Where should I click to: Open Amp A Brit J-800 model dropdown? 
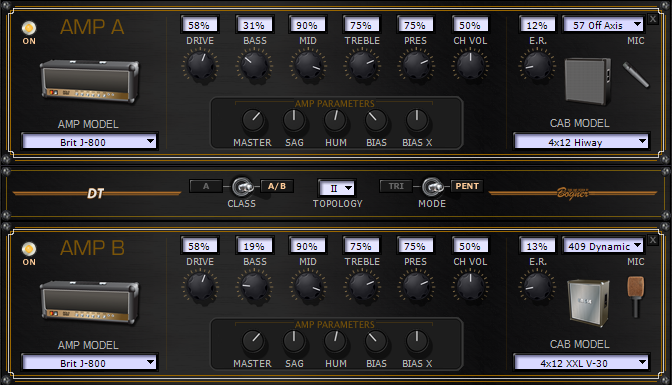(x=90, y=142)
